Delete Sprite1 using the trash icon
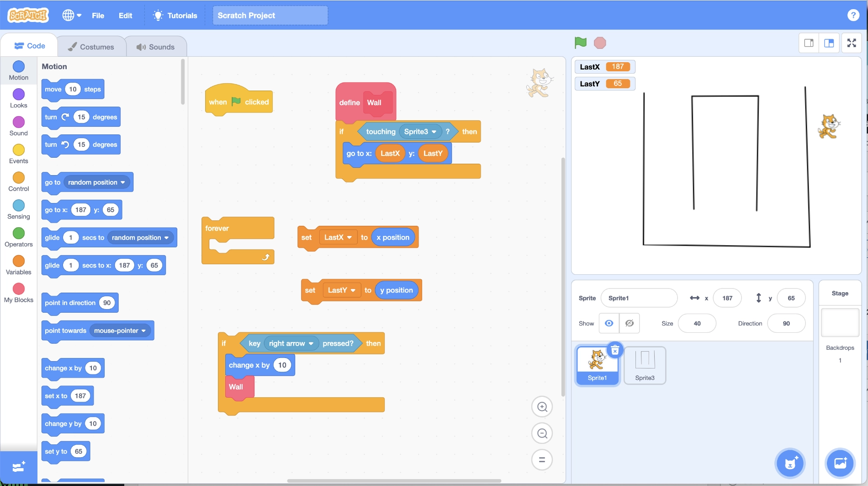Viewport: 868px width, 486px height. coord(615,351)
